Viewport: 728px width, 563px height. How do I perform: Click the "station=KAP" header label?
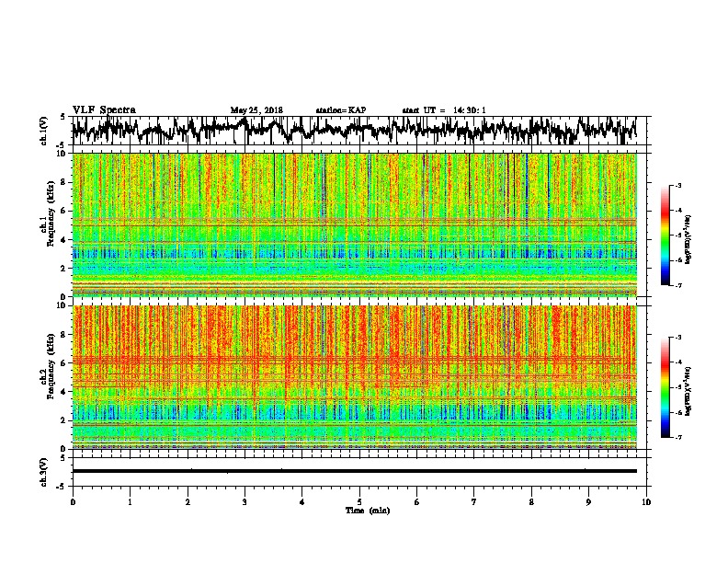(x=341, y=110)
